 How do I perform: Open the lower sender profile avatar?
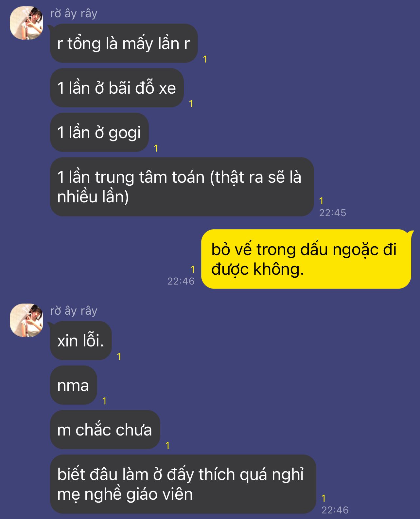coord(26,320)
